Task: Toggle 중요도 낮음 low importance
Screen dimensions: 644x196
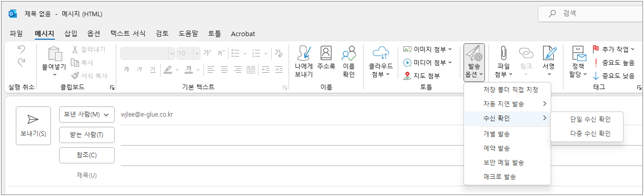Action: point(613,76)
